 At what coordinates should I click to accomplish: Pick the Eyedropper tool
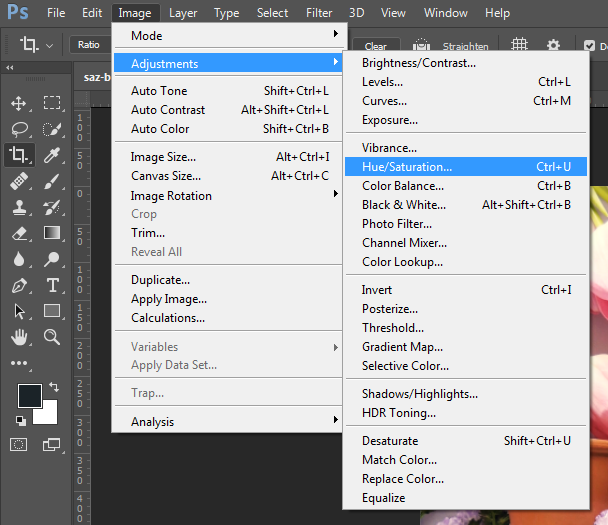point(52,155)
